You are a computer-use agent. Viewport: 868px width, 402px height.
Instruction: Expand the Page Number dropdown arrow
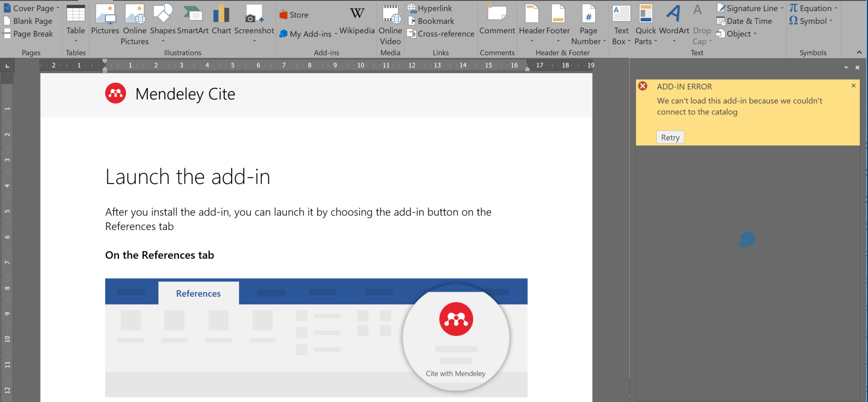coord(604,41)
